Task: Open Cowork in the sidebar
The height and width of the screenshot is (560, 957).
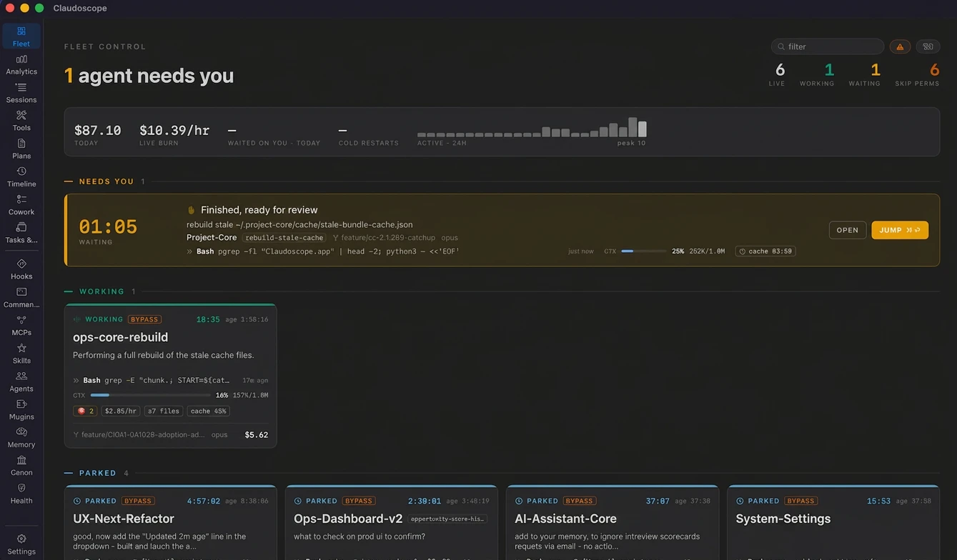Action: [x=21, y=205]
